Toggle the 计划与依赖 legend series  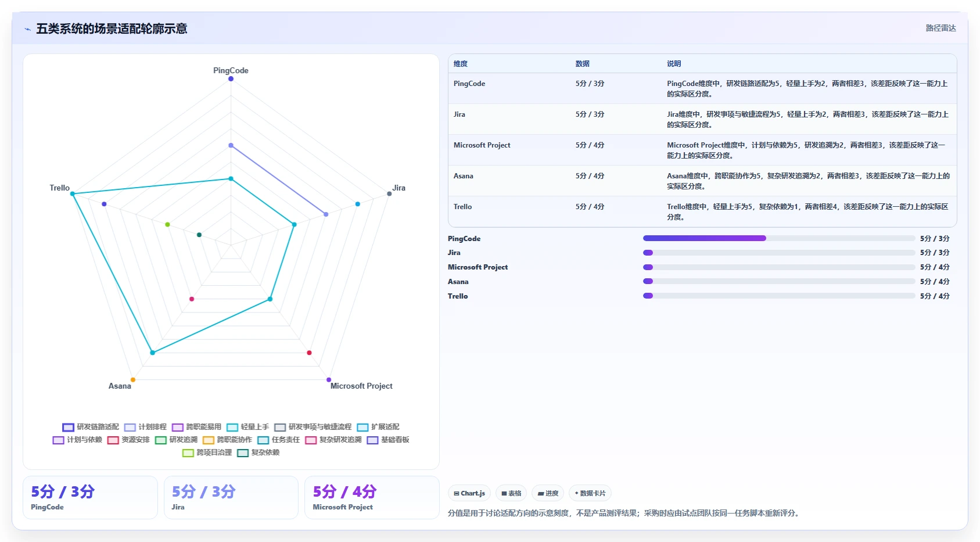[77, 440]
